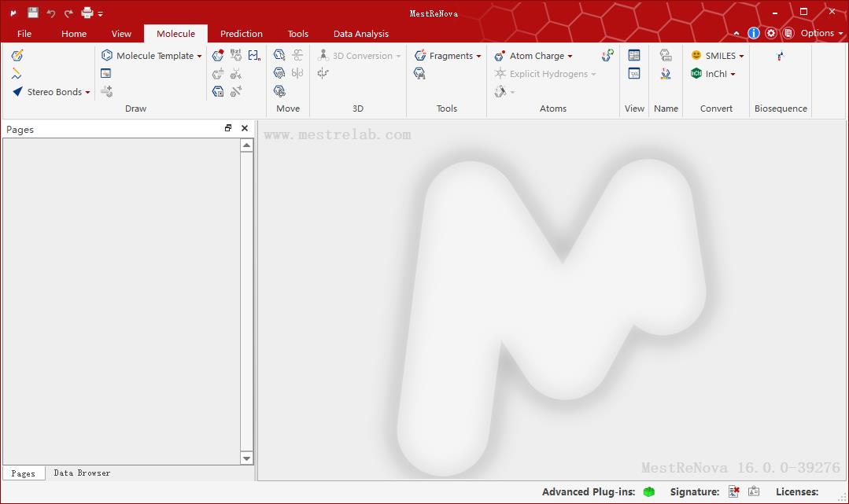Select the pencil draw molecule tool
This screenshot has width=849, height=504.
click(x=17, y=55)
